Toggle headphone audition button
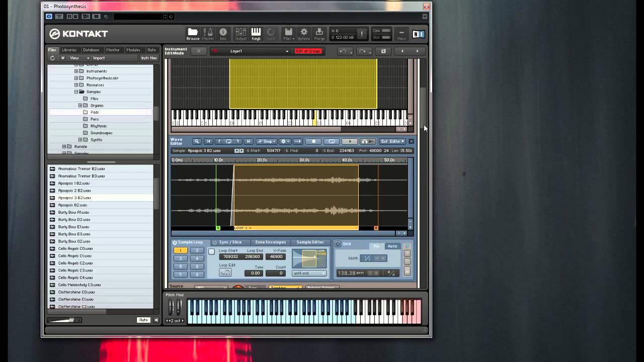The height and width of the screenshot is (362, 644). [x=368, y=141]
